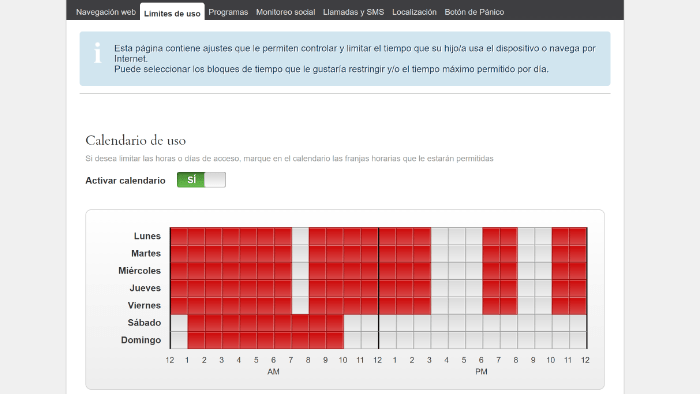Screen dimensions: 700x394
Task: Click the Viernes row label
Action: coord(144,305)
